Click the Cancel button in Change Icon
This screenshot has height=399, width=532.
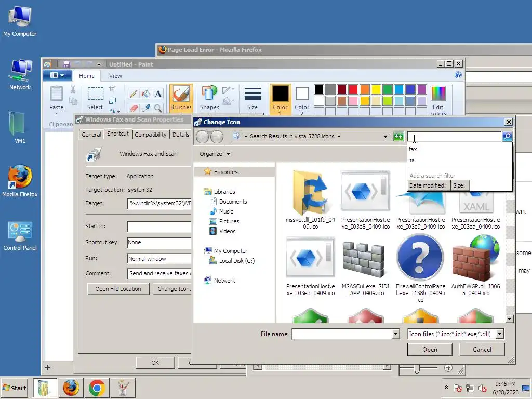(482, 350)
